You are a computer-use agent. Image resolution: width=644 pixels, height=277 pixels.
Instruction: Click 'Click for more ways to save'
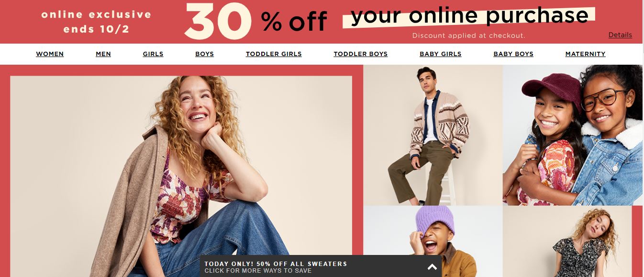click(x=258, y=271)
